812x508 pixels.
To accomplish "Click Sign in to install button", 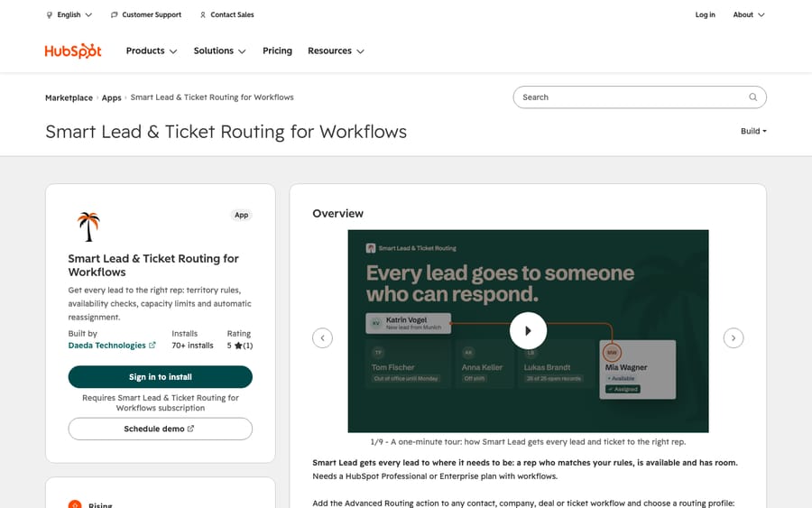I will (x=160, y=377).
